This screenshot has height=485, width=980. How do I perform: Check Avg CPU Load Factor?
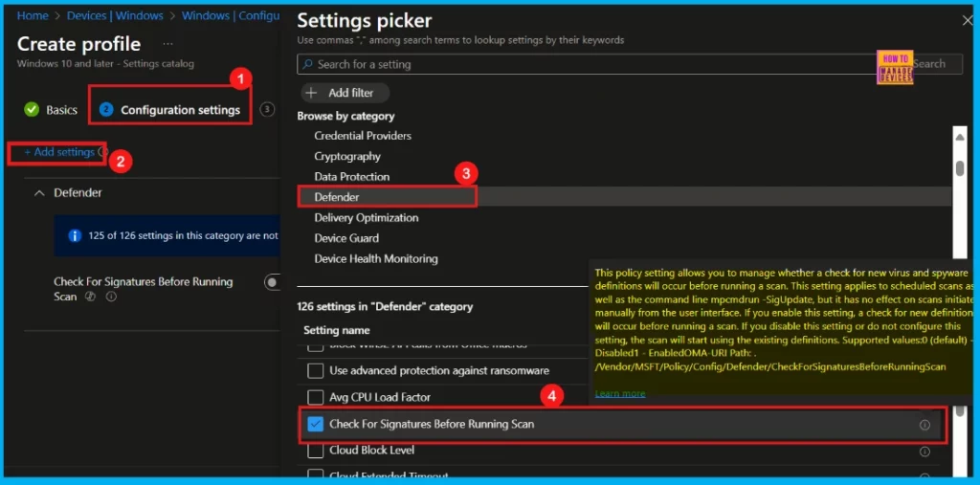(316, 397)
